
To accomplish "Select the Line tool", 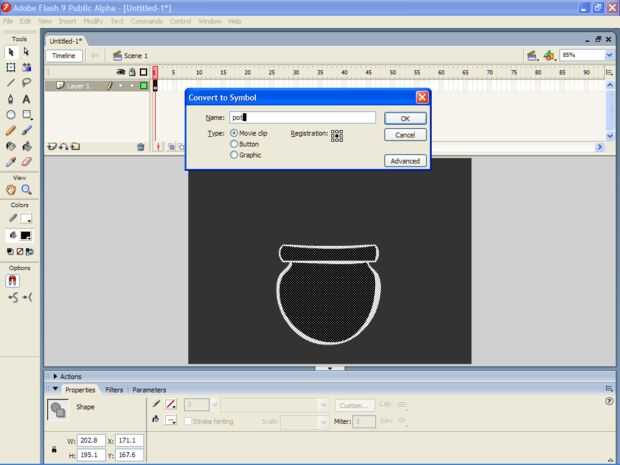I will tap(11, 83).
